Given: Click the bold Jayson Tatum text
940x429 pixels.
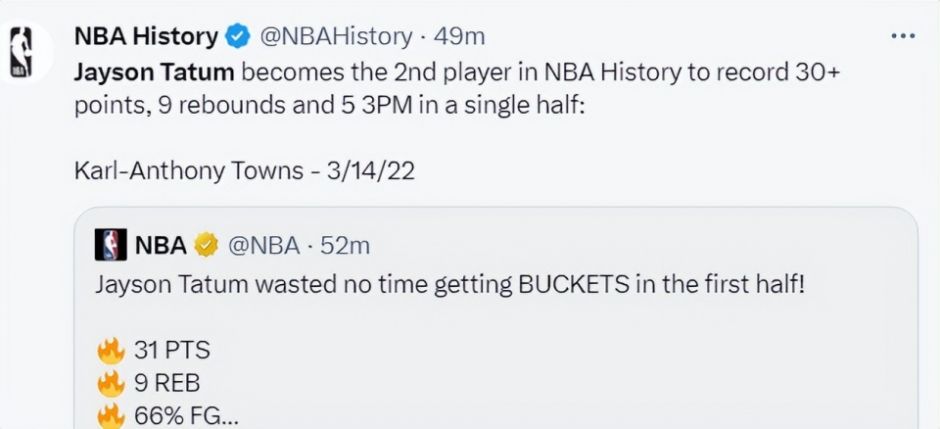Looking at the screenshot, I should 154,72.
